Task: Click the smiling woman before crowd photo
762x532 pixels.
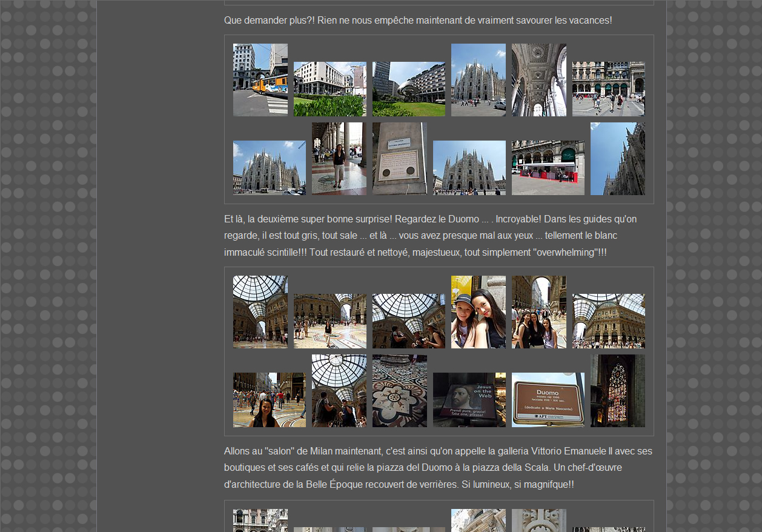Action: tap(269, 399)
